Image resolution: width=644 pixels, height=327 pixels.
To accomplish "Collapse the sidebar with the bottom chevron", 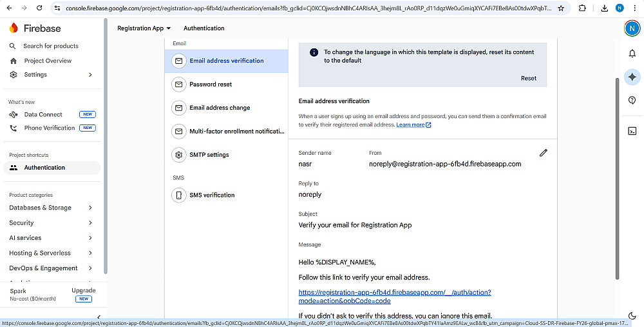I will (99, 317).
